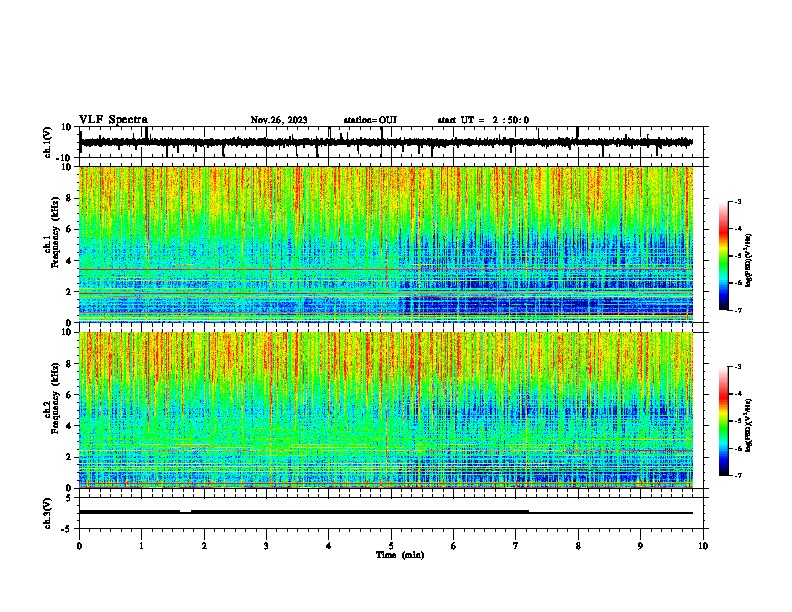Click the '6' kHz tick on ch.2 spectrogram
Image resolution: width=792 pixels, height=612 pixels.
tap(71, 394)
